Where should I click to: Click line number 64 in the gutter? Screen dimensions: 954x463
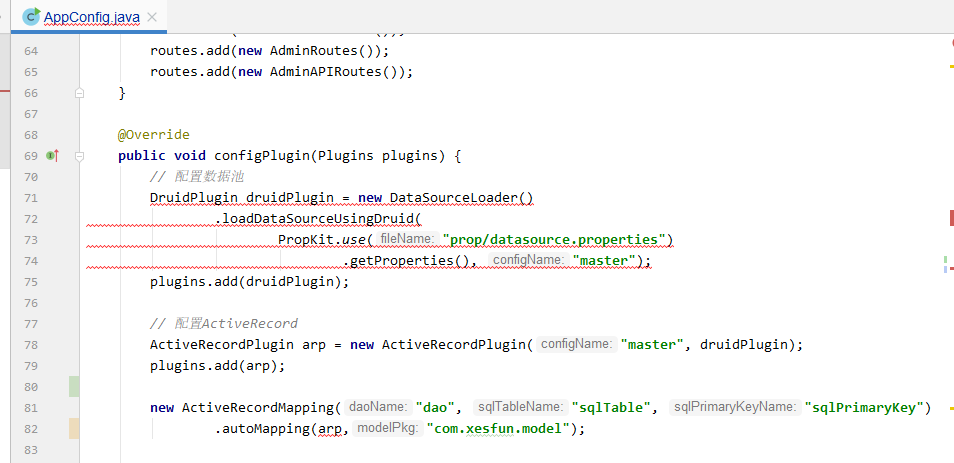(x=30, y=51)
